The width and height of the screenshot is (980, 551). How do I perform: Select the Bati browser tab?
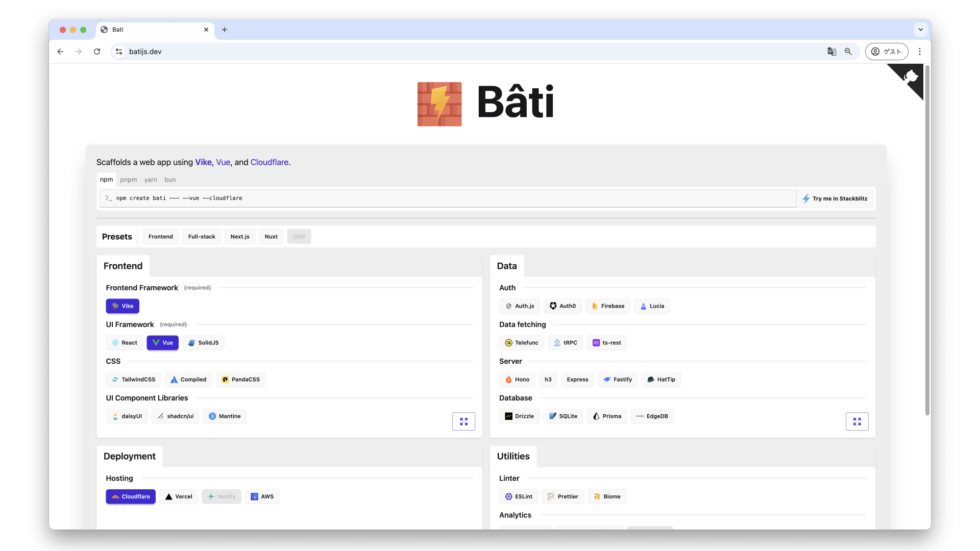[x=155, y=30]
